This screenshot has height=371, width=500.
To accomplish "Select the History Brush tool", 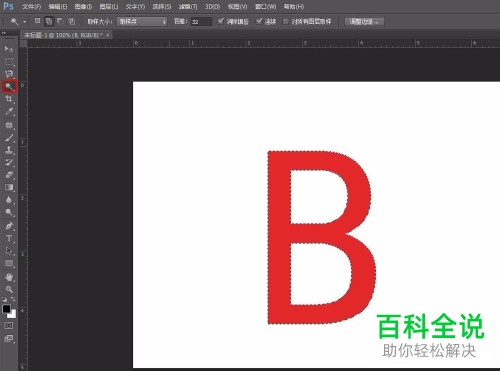I will click(x=9, y=162).
